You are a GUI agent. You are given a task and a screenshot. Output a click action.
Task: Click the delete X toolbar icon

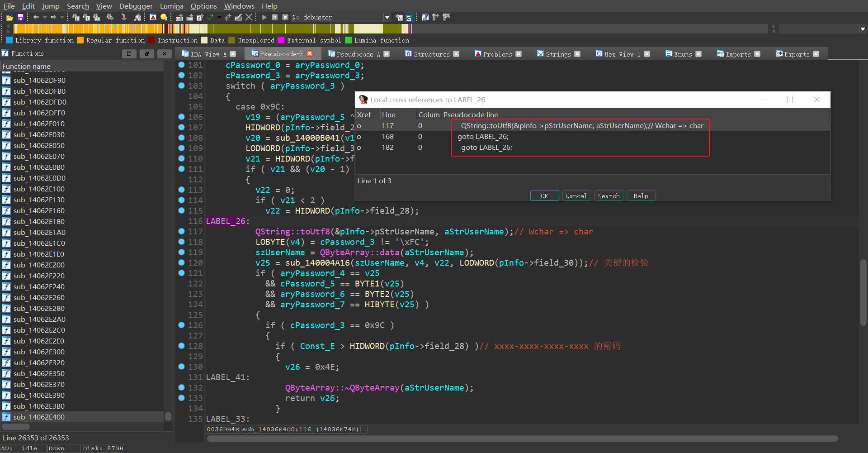(x=249, y=17)
